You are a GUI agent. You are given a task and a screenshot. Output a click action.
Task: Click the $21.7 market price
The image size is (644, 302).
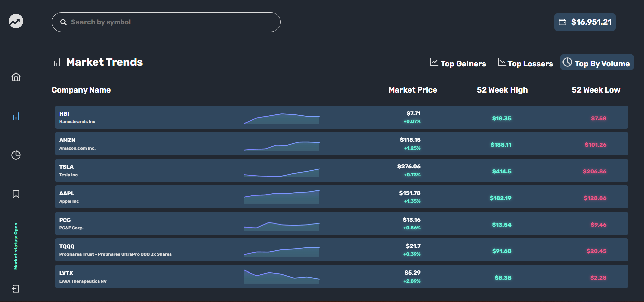413,246
